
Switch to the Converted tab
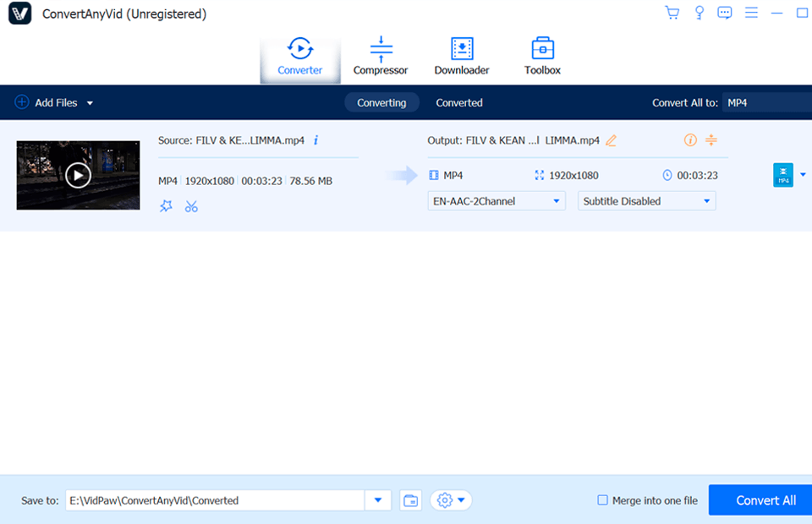(459, 102)
